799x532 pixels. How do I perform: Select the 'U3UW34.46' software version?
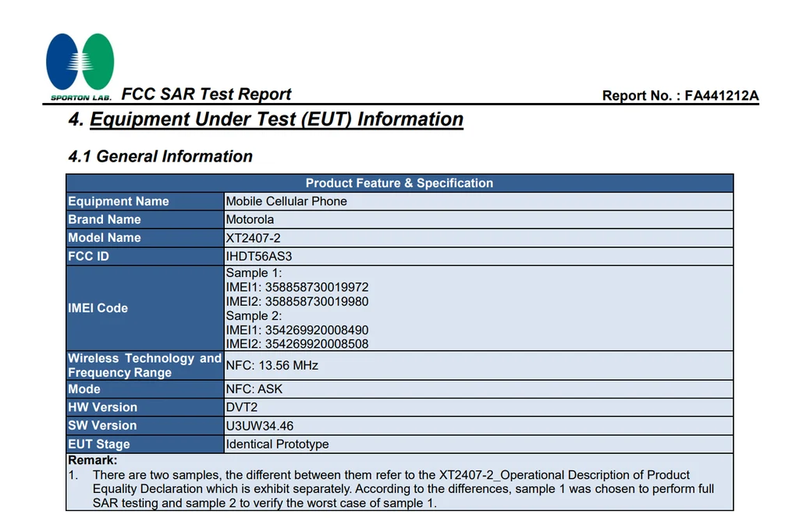click(x=260, y=426)
